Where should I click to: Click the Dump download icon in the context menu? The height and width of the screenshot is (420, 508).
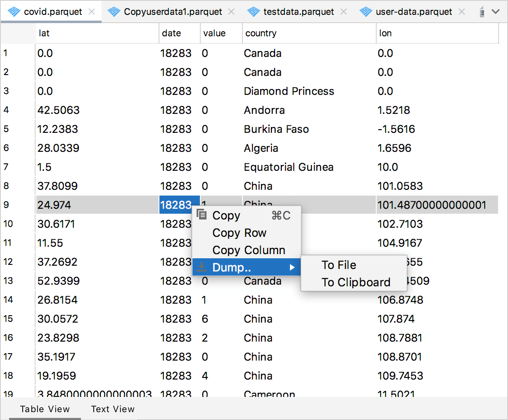[201, 267]
